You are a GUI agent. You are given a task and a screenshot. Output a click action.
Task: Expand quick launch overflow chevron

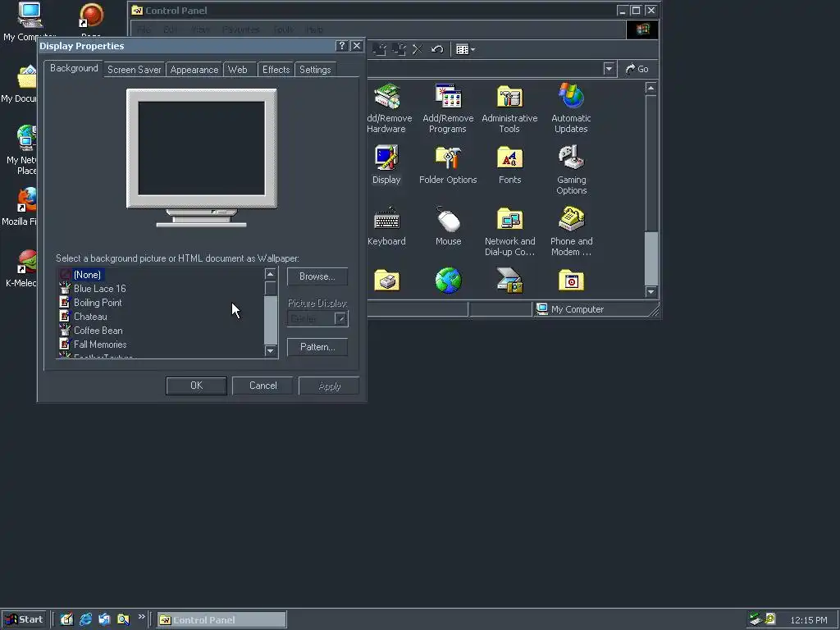pos(141,617)
